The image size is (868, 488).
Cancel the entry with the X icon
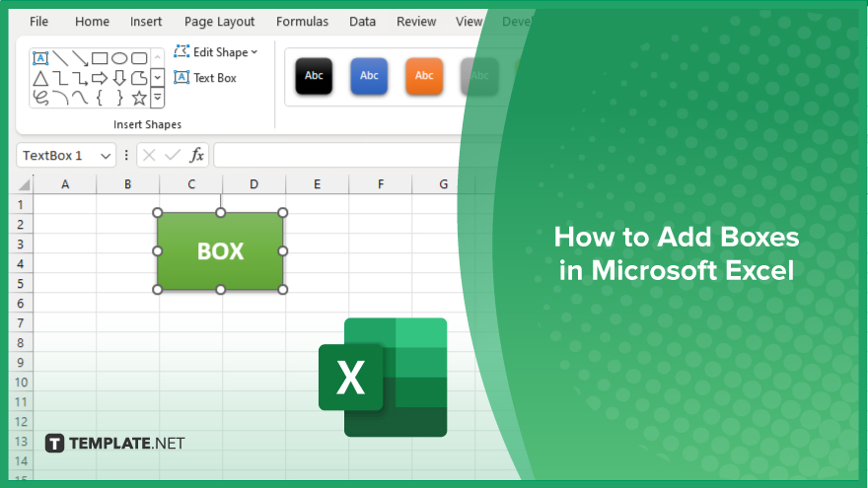149,156
